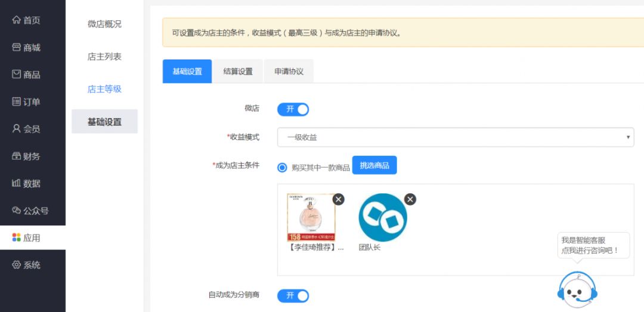The width and height of the screenshot is (644, 312).
Task: Switch to the 申请协议 tab
Action: coord(289,71)
